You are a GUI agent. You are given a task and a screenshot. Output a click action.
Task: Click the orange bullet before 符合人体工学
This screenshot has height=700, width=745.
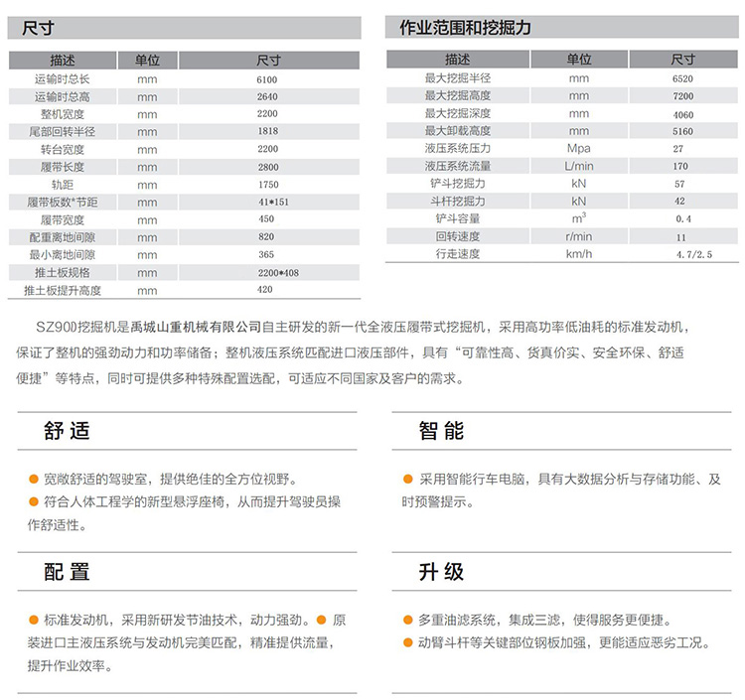pos(34,502)
